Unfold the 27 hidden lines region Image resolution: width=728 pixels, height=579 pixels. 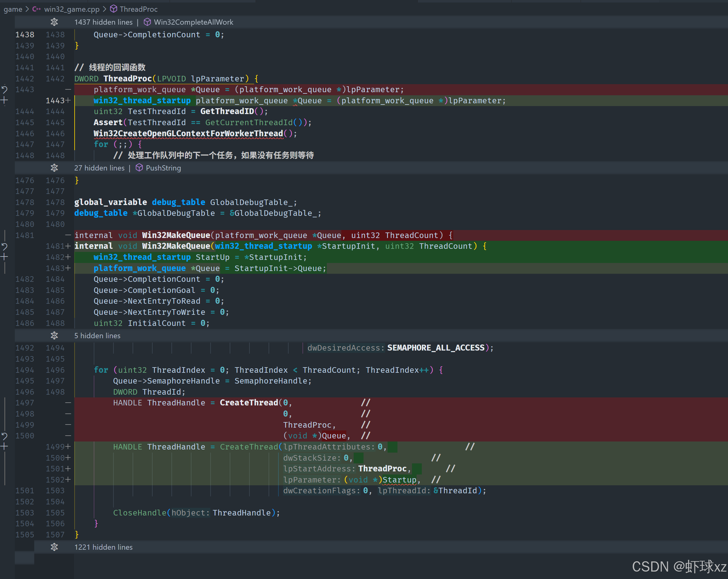tap(54, 168)
